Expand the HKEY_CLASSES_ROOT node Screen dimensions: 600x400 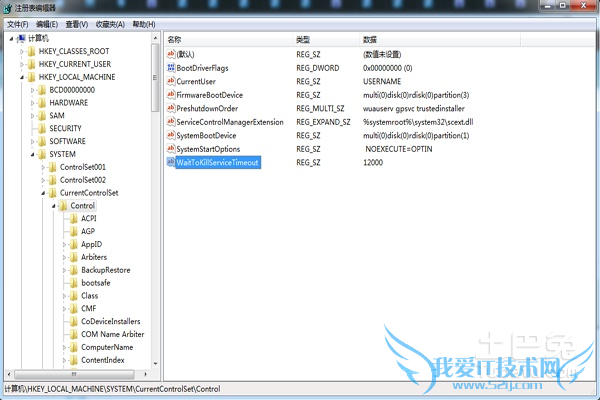tap(22, 52)
